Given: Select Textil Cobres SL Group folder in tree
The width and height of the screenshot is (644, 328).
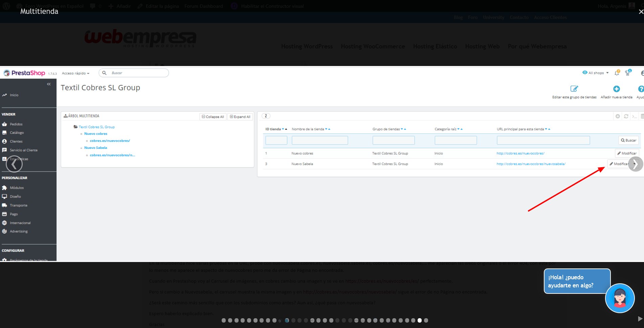Looking at the screenshot, I should [x=96, y=127].
